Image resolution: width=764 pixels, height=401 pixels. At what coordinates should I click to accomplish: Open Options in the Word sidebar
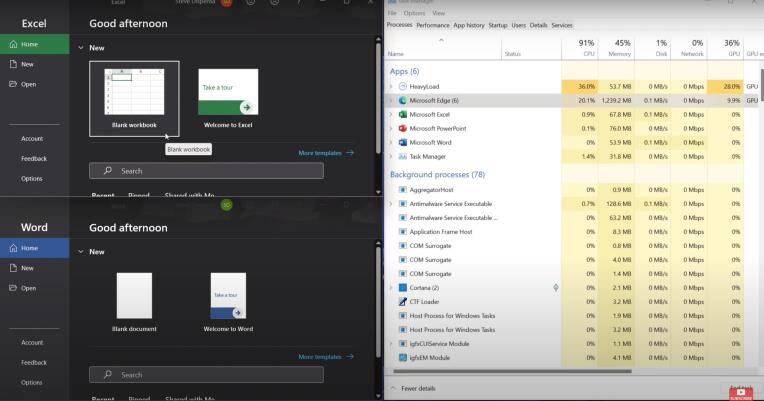[31, 383]
